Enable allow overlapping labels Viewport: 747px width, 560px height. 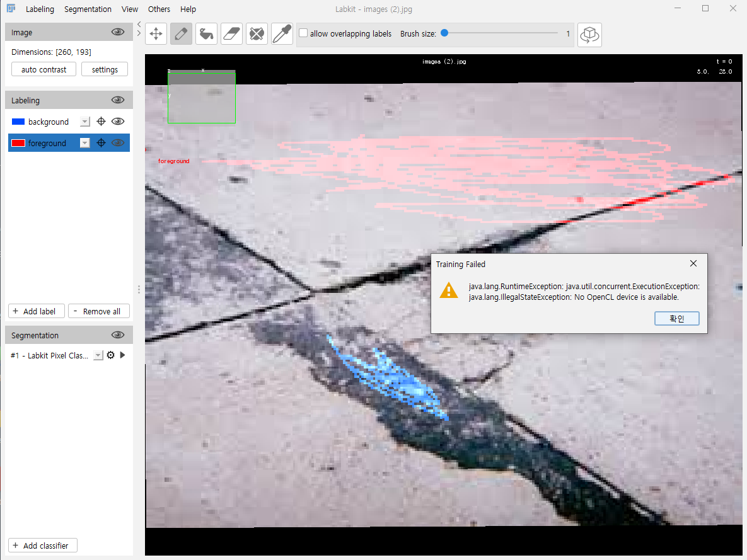point(303,33)
